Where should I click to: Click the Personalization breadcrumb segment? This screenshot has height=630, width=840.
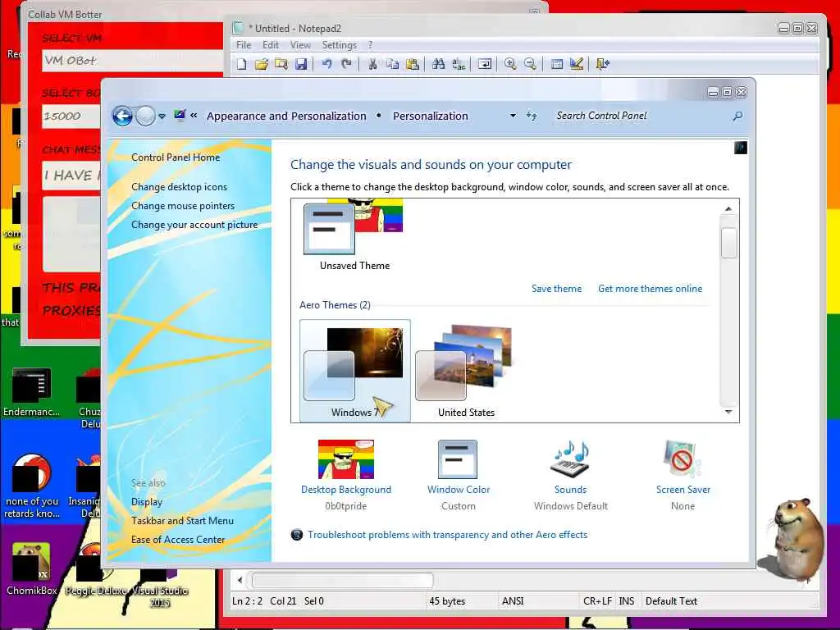coord(430,116)
